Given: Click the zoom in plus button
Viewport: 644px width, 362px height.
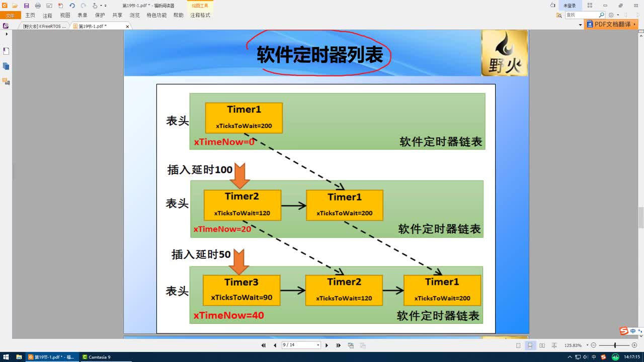Looking at the screenshot, I should pyautogui.click(x=634, y=345).
